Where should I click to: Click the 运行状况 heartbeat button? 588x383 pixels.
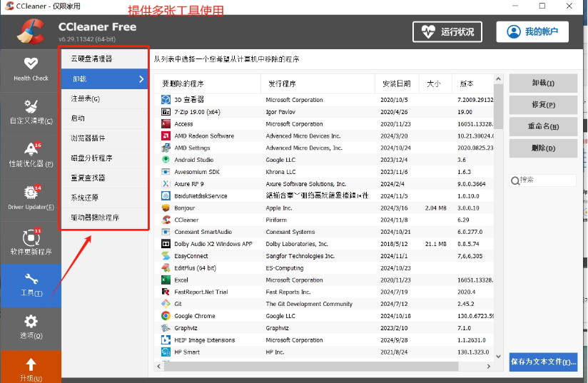pyautogui.click(x=447, y=32)
